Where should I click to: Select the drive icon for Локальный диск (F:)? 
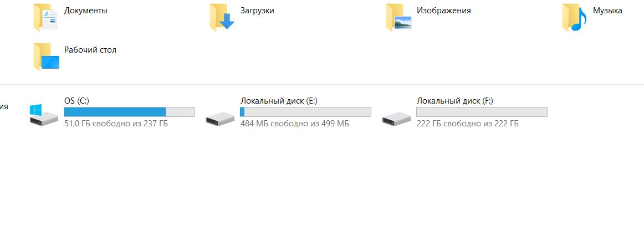point(396,118)
